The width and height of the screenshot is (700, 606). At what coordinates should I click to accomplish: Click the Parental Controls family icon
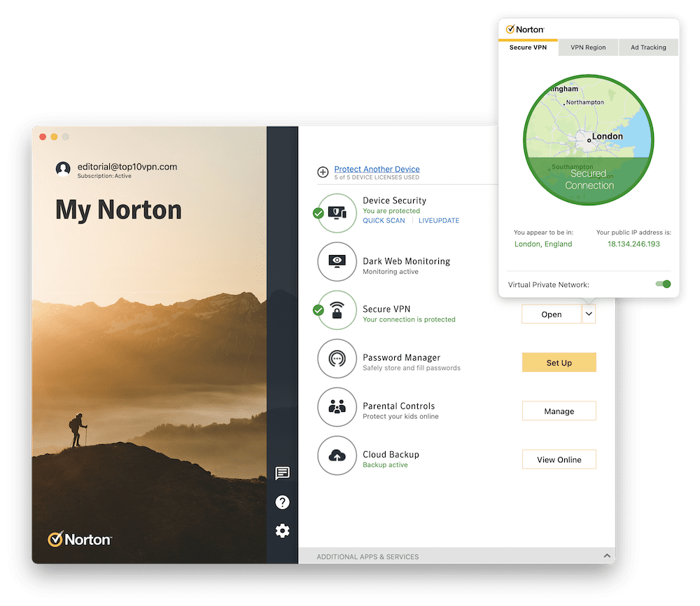coord(337,407)
